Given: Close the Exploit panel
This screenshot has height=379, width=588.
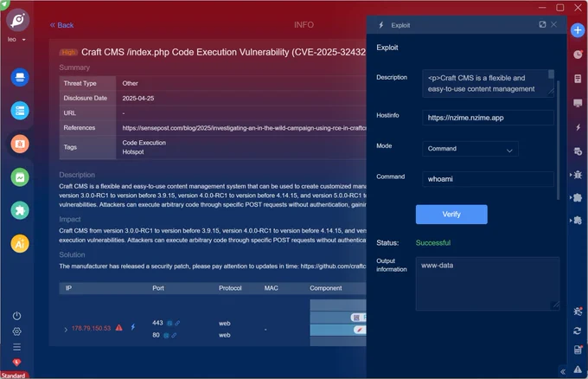Looking at the screenshot, I should (x=554, y=24).
